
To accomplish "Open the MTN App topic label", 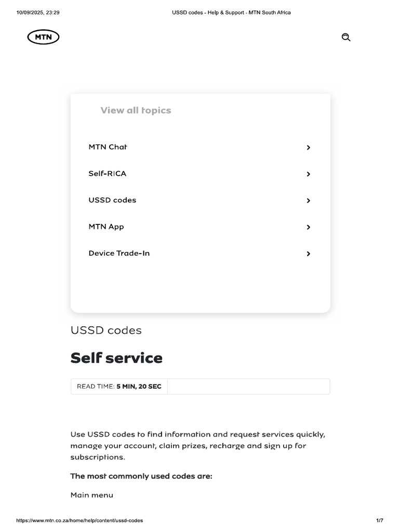I will click(107, 227).
